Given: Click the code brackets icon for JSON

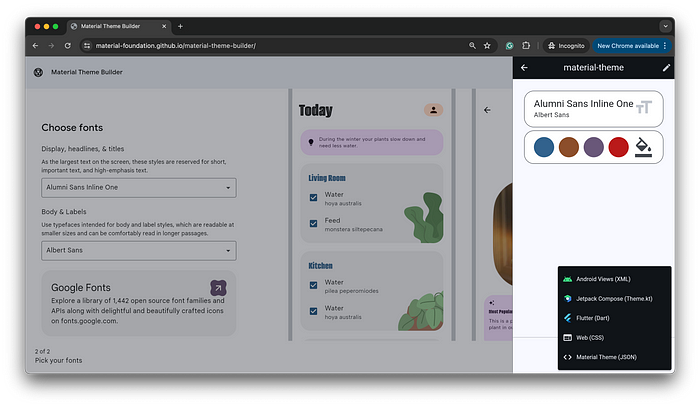Looking at the screenshot, I should click(567, 357).
